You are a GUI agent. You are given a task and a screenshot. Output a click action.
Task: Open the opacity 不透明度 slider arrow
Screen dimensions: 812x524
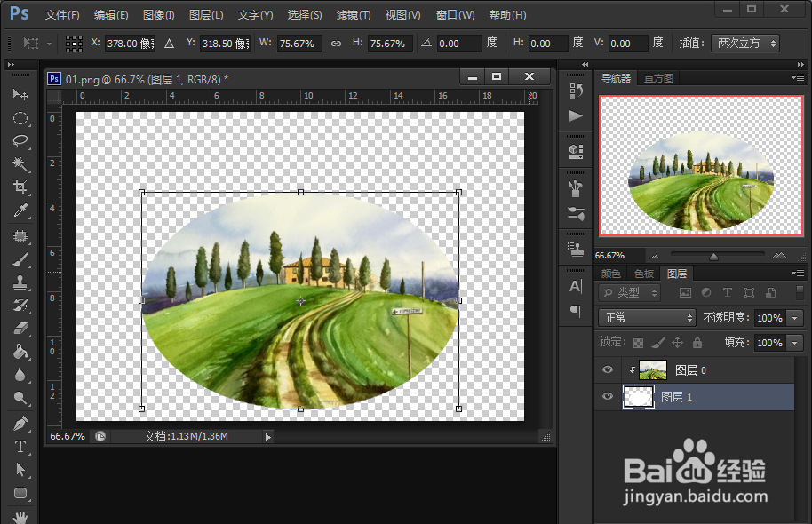click(795, 317)
